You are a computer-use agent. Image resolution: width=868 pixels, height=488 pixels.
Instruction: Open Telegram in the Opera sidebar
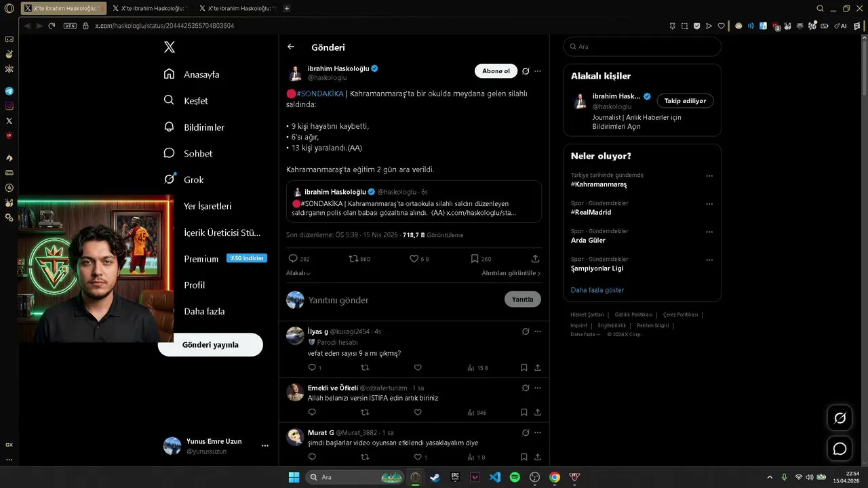(x=9, y=91)
